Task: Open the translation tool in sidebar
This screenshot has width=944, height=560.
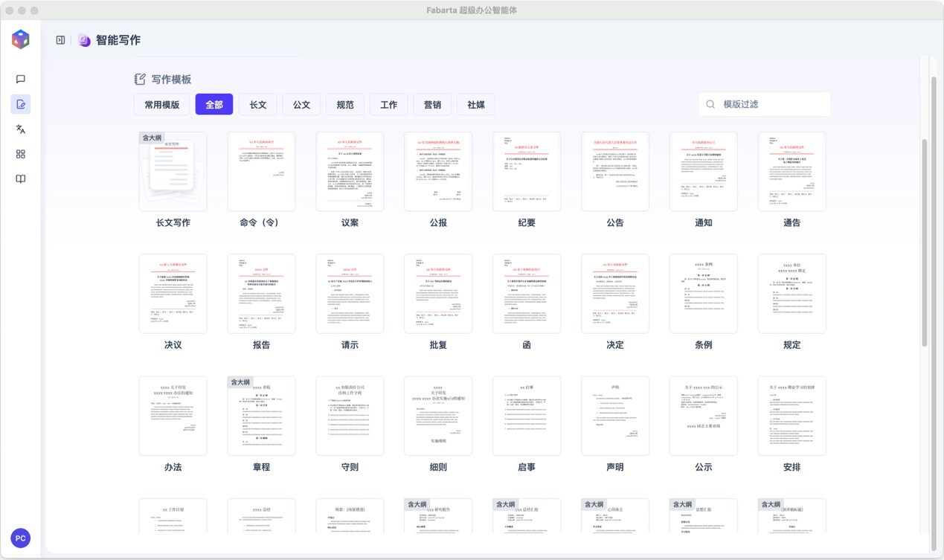Action: (21, 129)
